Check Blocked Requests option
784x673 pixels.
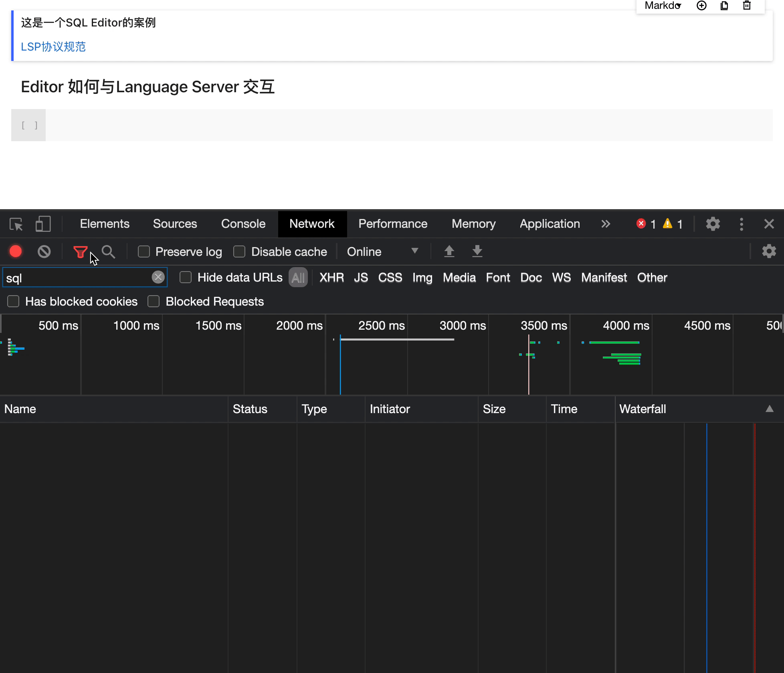pos(154,301)
